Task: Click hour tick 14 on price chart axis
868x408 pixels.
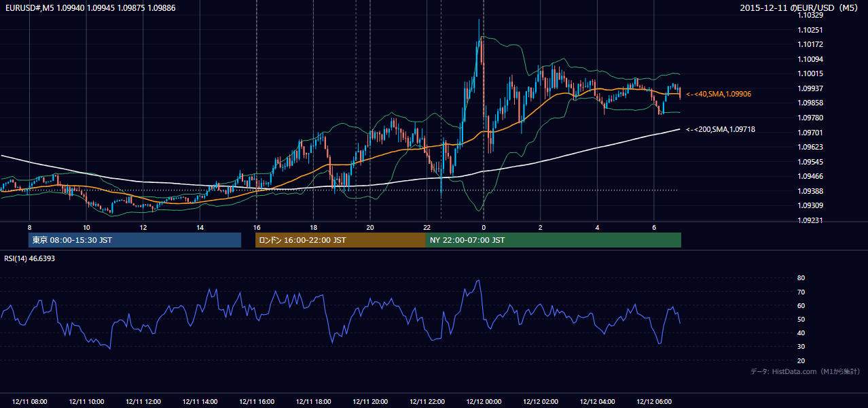Action: pos(200,226)
